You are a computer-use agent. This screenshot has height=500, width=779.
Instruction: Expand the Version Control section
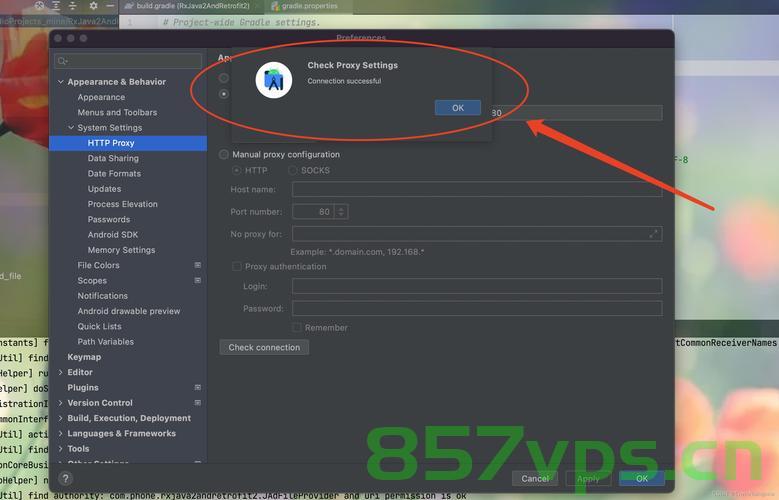[61, 403]
